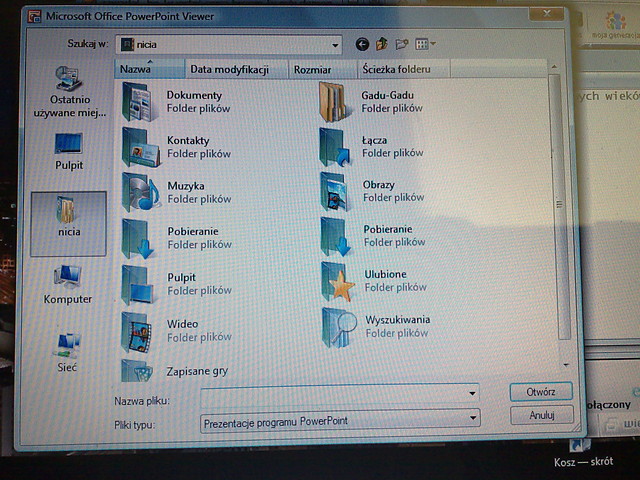This screenshot has width=640, height=480.
Task: Click the Back arrow icon in toolbar
Action: 362,44
